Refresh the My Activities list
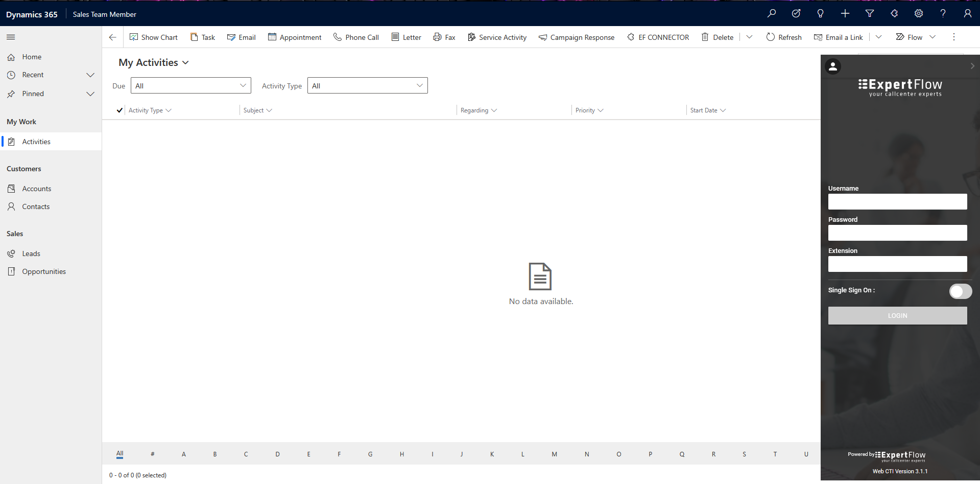This screenshot has height=484, width=980. click(784, 37)
